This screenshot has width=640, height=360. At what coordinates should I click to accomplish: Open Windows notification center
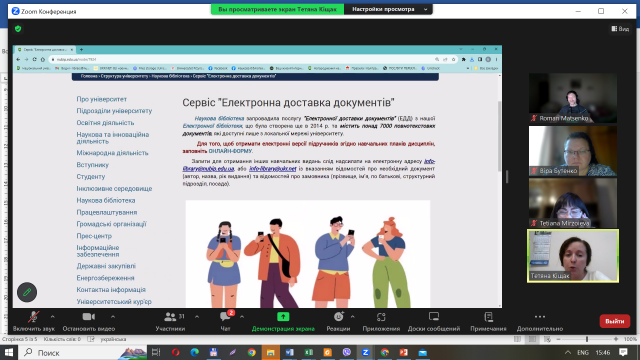coord(623,352)
